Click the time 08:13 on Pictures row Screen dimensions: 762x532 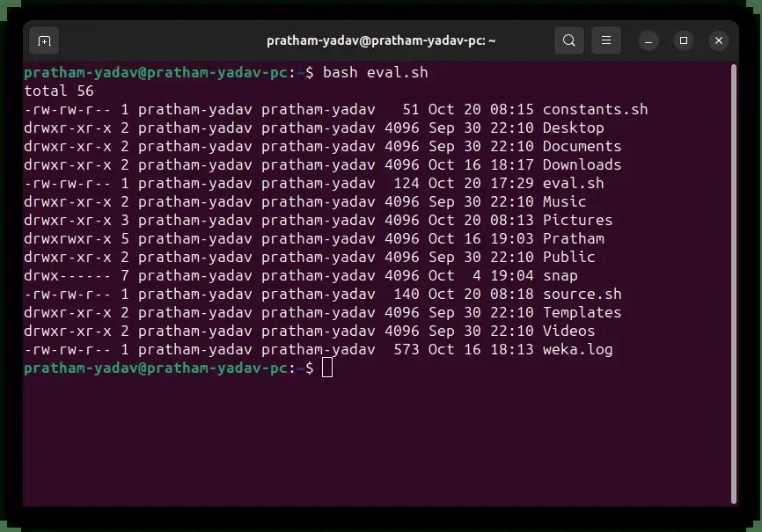click(x=511, y=220)
